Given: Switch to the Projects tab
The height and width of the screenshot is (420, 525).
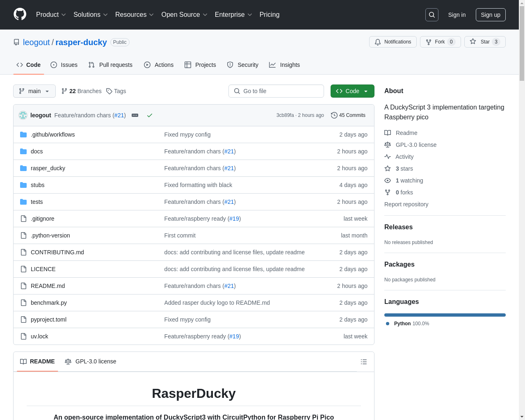Looking at the screenshot, I should click(200, 65).
